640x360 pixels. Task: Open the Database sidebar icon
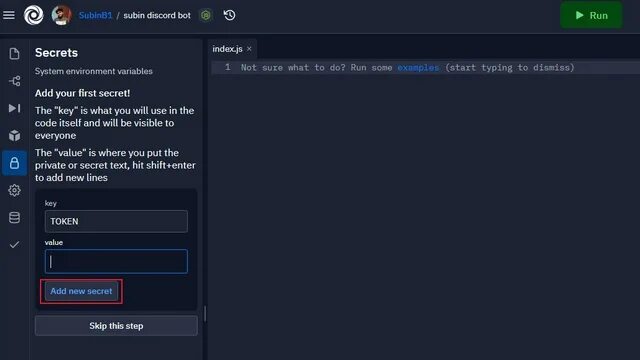click(x=14, y=218)
